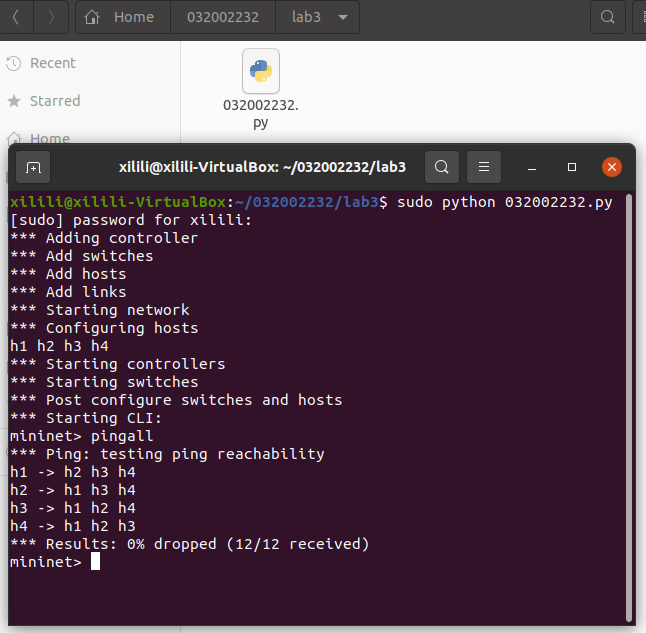Click 'Post configure switches and hosts' line
The image size is (646, 633).
click(176, 400)
